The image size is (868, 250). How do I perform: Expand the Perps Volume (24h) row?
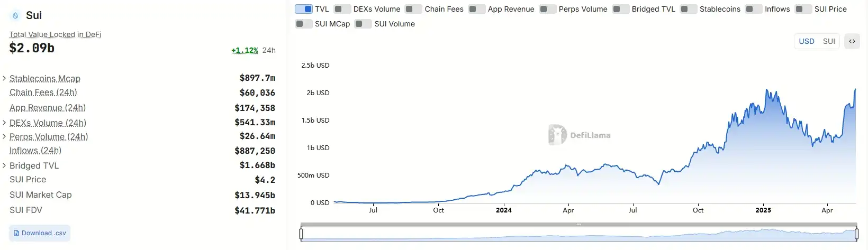4,136
